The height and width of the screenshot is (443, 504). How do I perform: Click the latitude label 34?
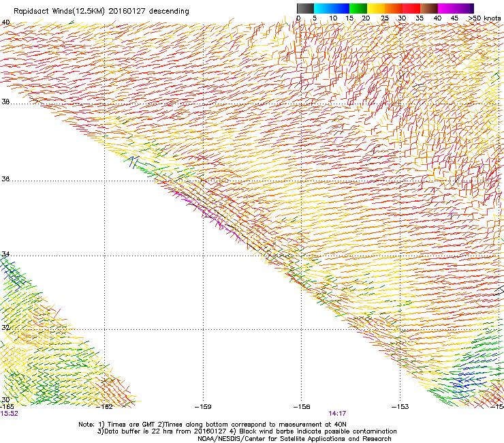[x=5, y=254]
